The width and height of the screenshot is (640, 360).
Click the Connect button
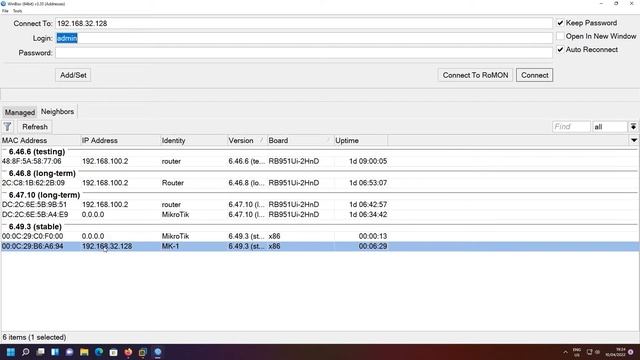tap(534, 75)
